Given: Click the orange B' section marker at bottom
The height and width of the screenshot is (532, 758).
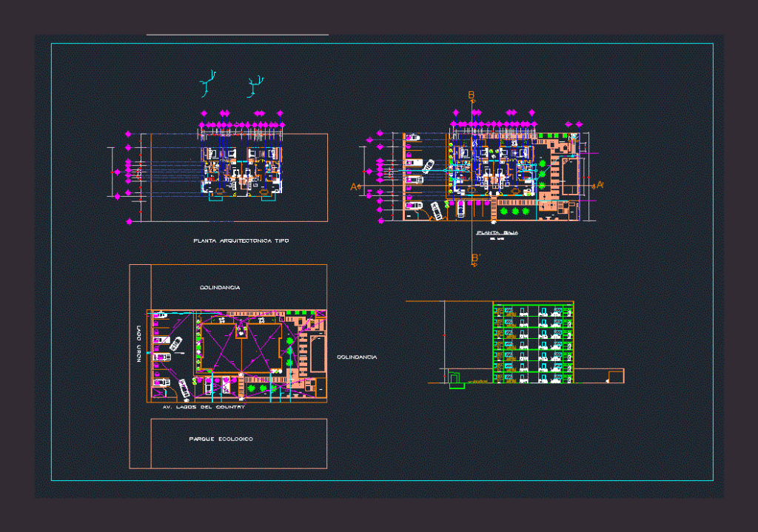Looking at the screenshot, I should 474,258.
